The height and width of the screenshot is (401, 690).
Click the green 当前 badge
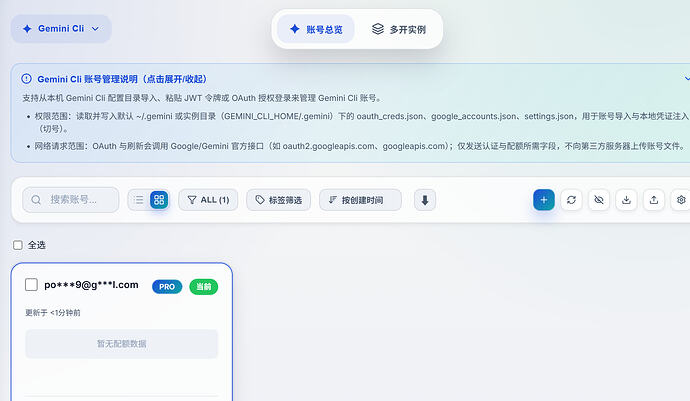pos(204,287)
